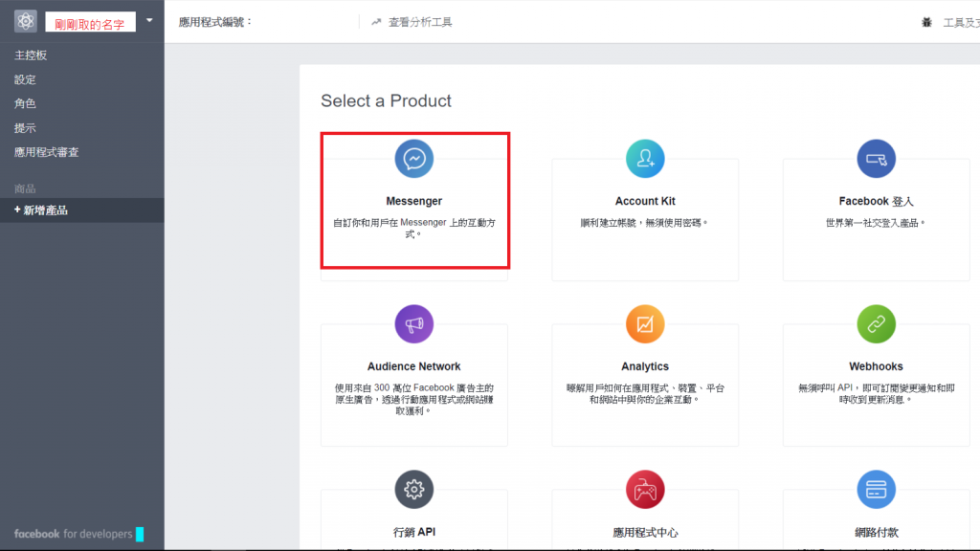Click the 網路付款 card icon
Image resolution: width=980 pixels, height=551 pixels.
pos(876,489)
